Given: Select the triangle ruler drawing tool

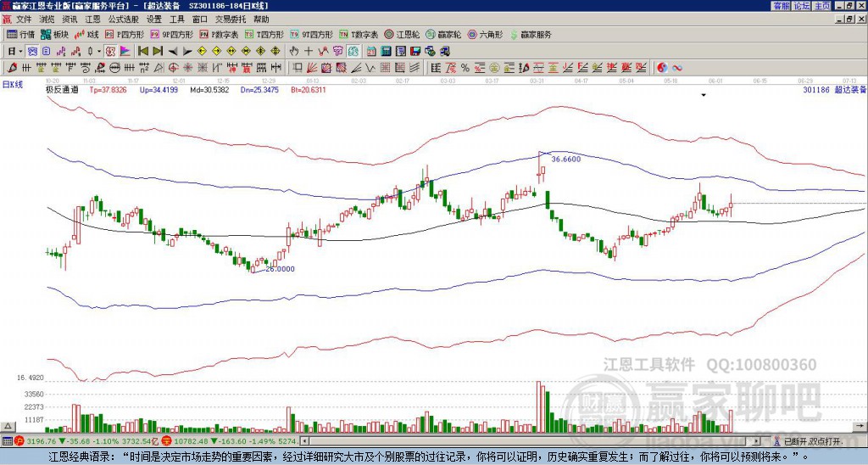Looking at the screenshot, I should (x=159, y=68).
